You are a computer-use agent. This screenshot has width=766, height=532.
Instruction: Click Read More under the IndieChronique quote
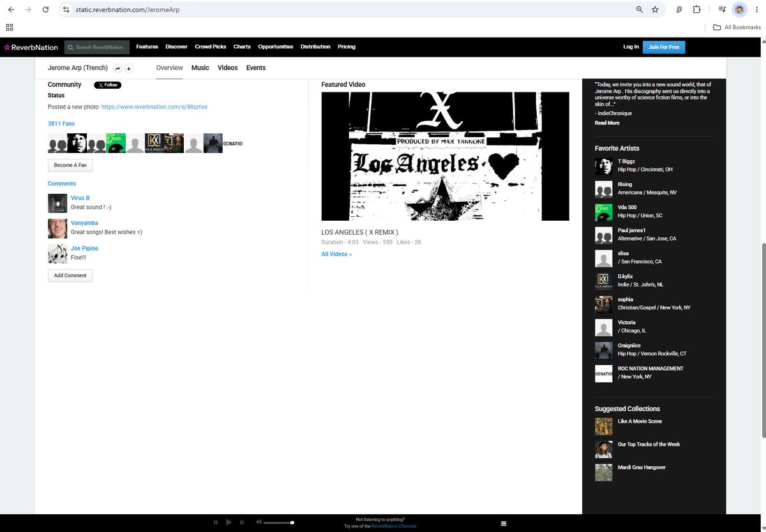click(607, 123)
